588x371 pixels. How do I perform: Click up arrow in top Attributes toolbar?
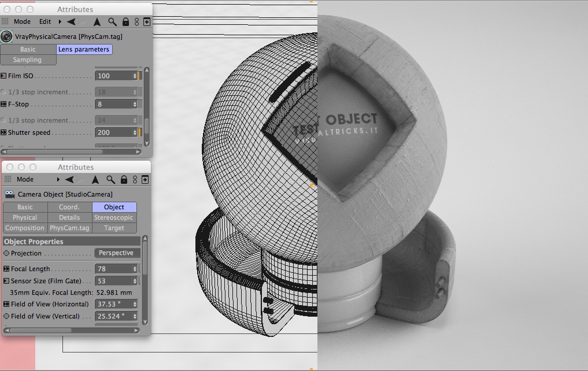click(97, 22)
